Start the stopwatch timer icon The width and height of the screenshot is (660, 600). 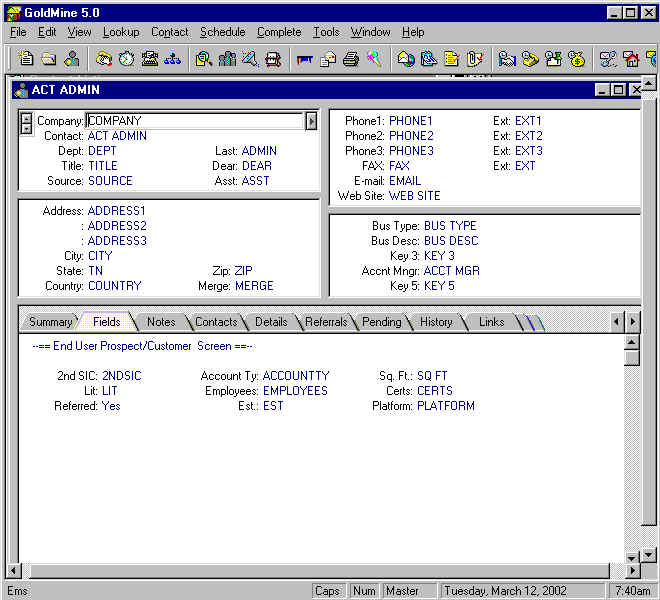coord(127,59)
